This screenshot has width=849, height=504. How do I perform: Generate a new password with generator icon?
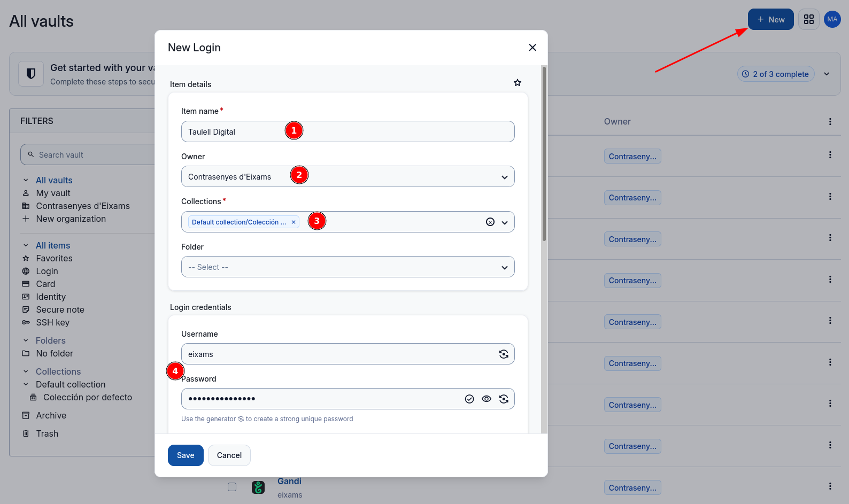[x=504, y=399]
